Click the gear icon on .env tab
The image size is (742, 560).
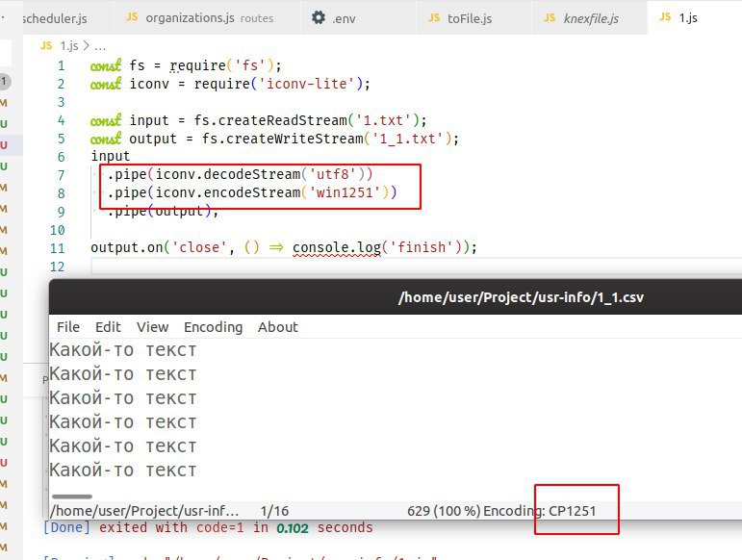coord(319,18)
